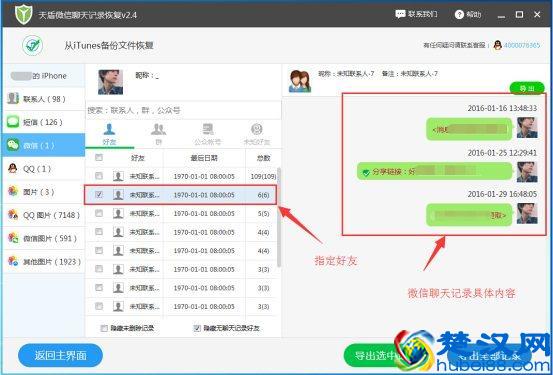Click the 导出 export button
The height and width of the screenshot is (375, 553).
pyautogui.click(x=527, y=88)
